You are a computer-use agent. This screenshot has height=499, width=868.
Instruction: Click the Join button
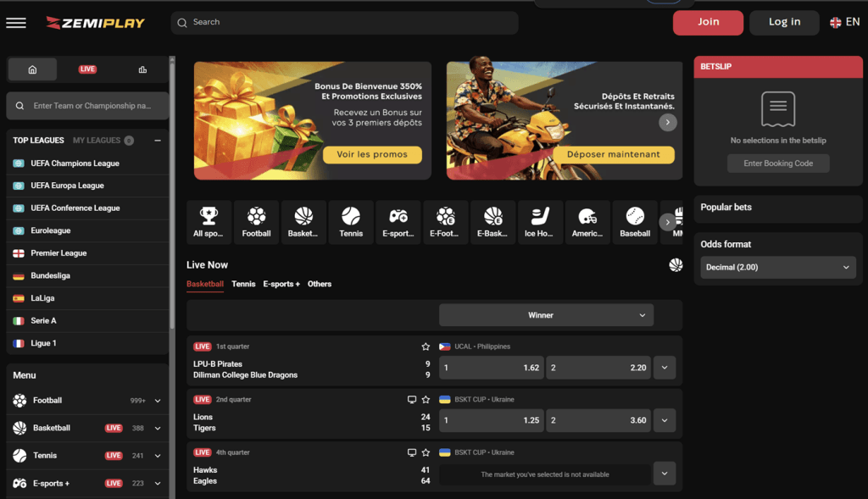click(x=708, y=23)
